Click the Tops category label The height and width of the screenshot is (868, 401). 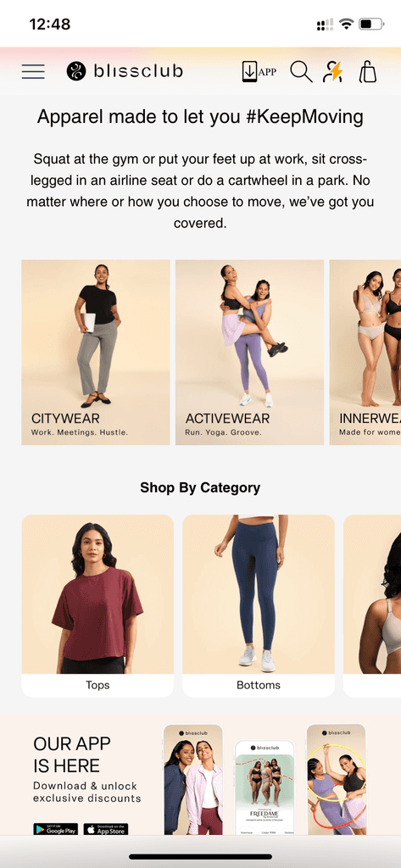tap(97, 685)
